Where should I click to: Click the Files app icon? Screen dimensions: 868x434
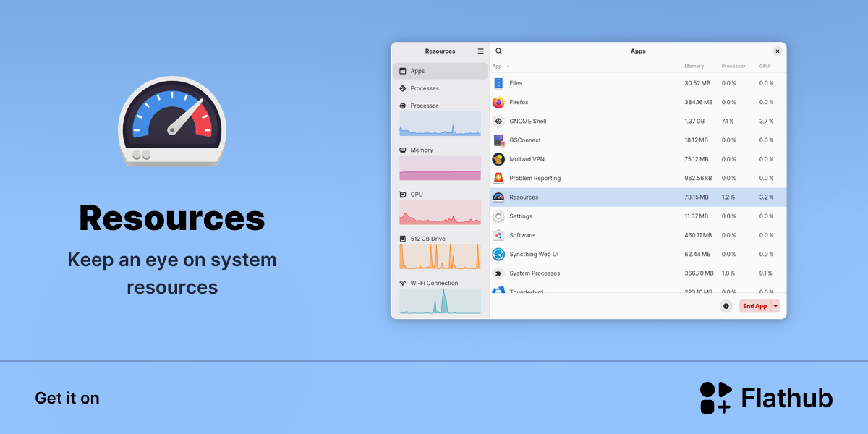tap(498, 83)
